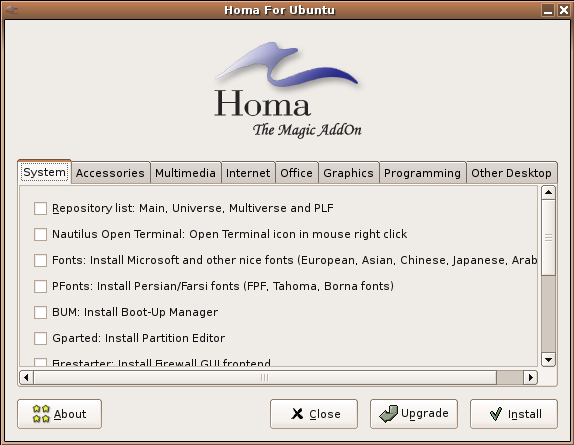Viewport: 574px width, 445px height.
Task: Click the vertical scrollbar up arrow
Action: pos(548,192)
